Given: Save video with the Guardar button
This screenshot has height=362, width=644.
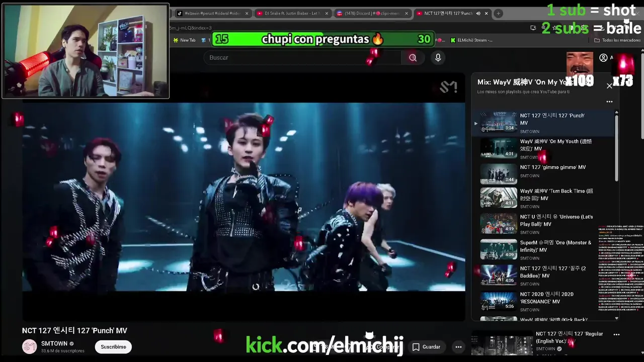Looking at the screenshot, I should click(x=426, y=347).
